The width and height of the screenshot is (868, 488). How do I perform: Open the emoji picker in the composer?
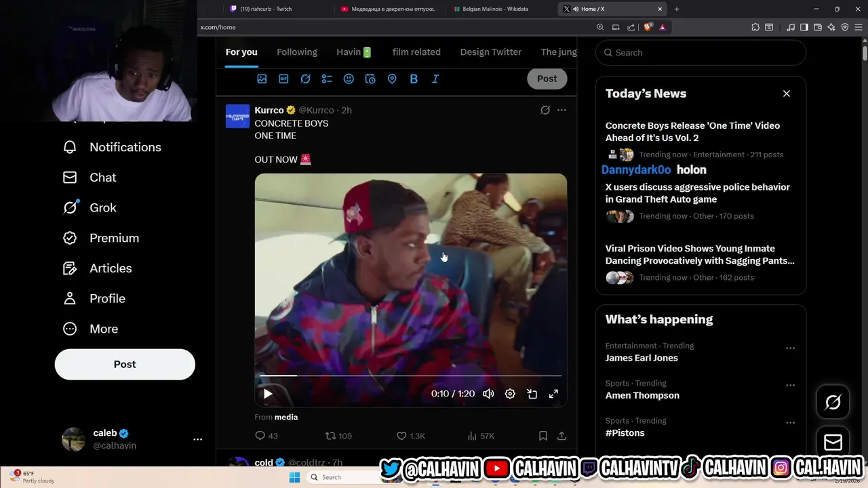point(349,79)
